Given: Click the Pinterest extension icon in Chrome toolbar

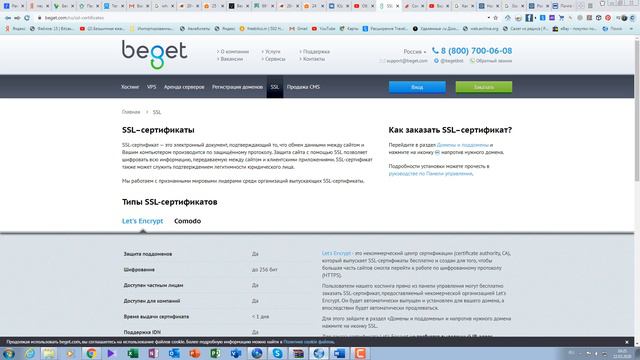Looking at the screenshot, I should click(x=608, y=18).
